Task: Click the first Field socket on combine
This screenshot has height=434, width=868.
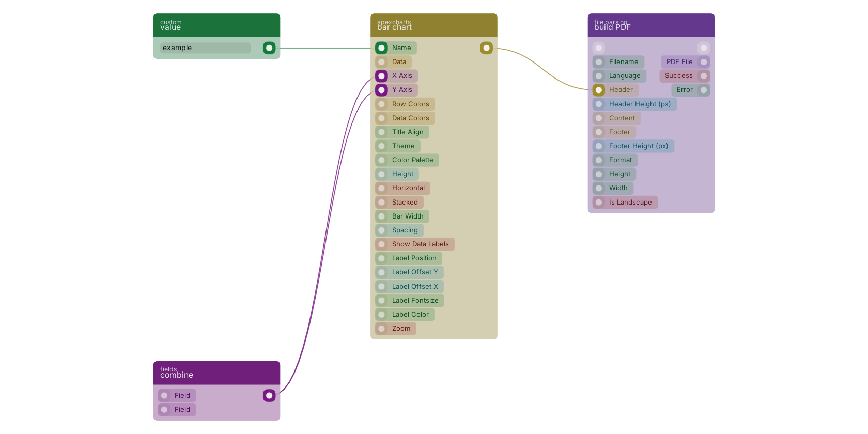Action: [164, 396]
